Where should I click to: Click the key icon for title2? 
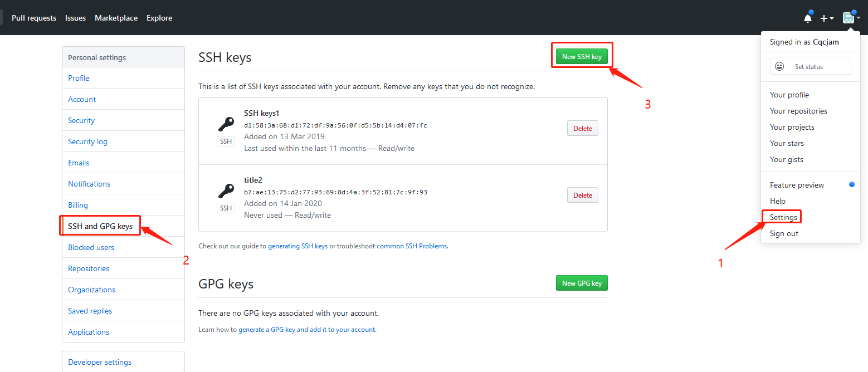226,191
